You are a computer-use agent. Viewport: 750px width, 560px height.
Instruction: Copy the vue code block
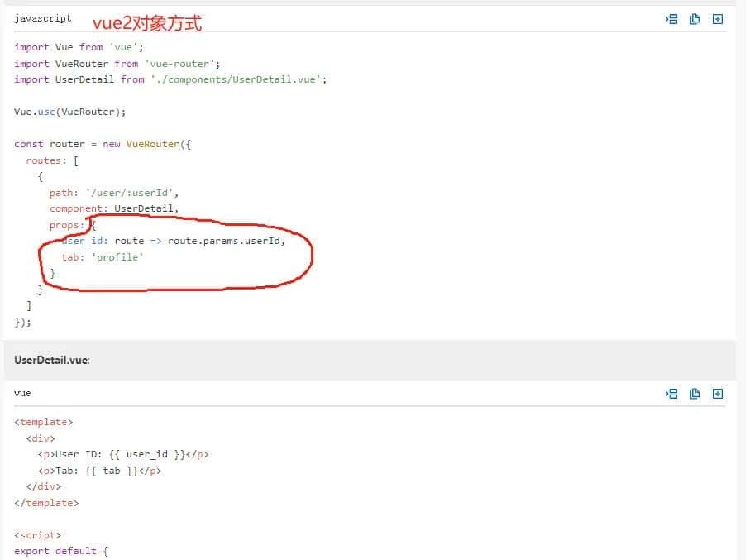pos(695,393)
